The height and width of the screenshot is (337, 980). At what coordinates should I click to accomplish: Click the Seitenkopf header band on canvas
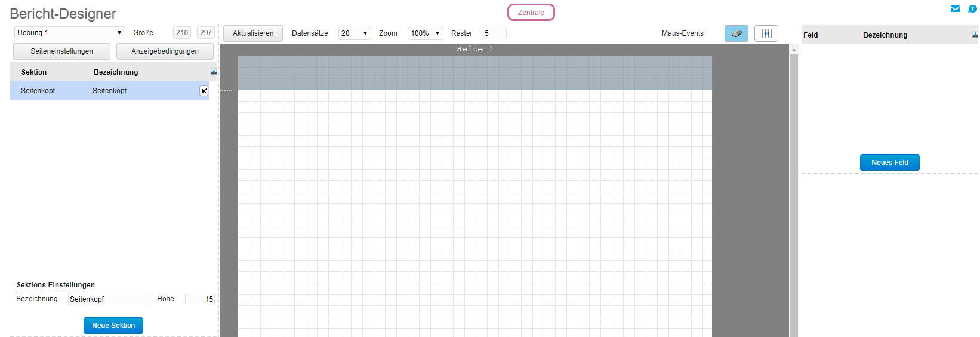tap(475, 73)
